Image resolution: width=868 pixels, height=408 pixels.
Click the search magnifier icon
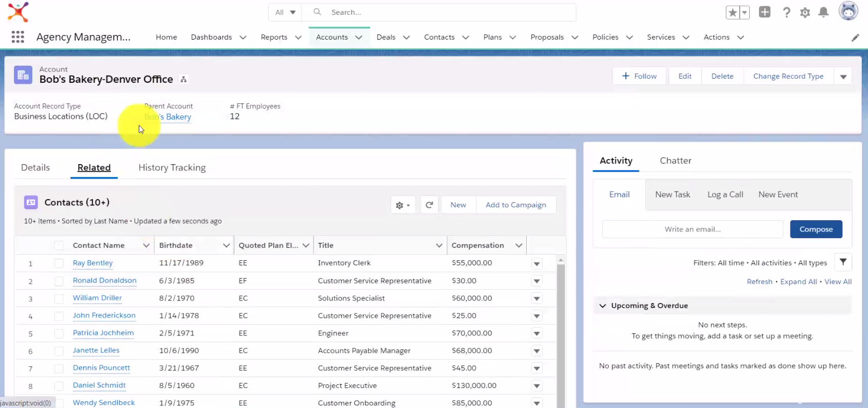coord(317,12)
